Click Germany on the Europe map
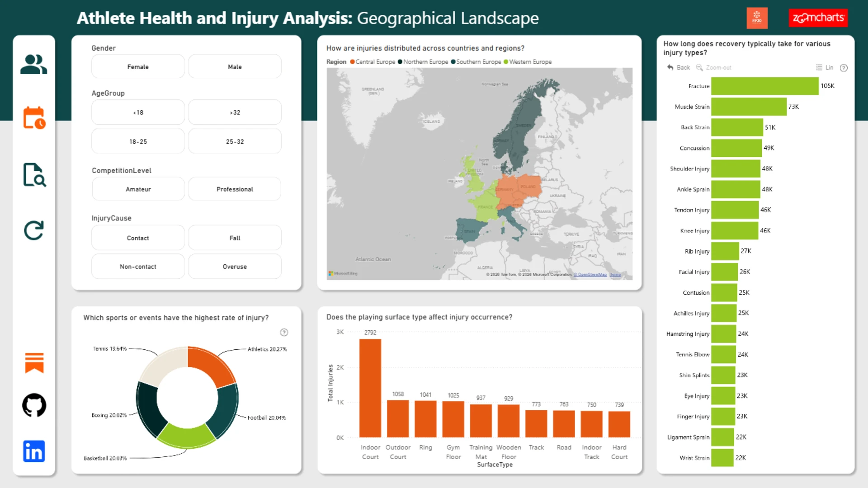Viewport: 868px width, 488px height. (x=506, y=190)
